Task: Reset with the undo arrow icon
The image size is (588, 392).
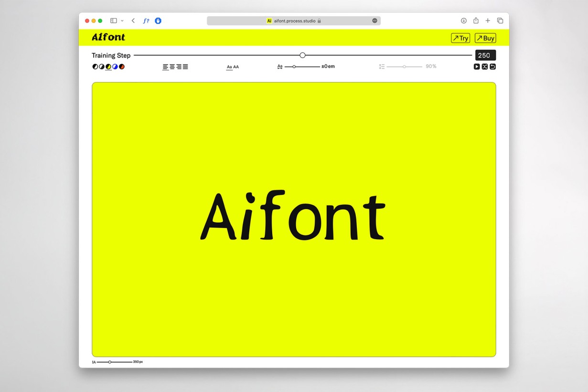Action: pyautogui.click(x=492, y=66)
